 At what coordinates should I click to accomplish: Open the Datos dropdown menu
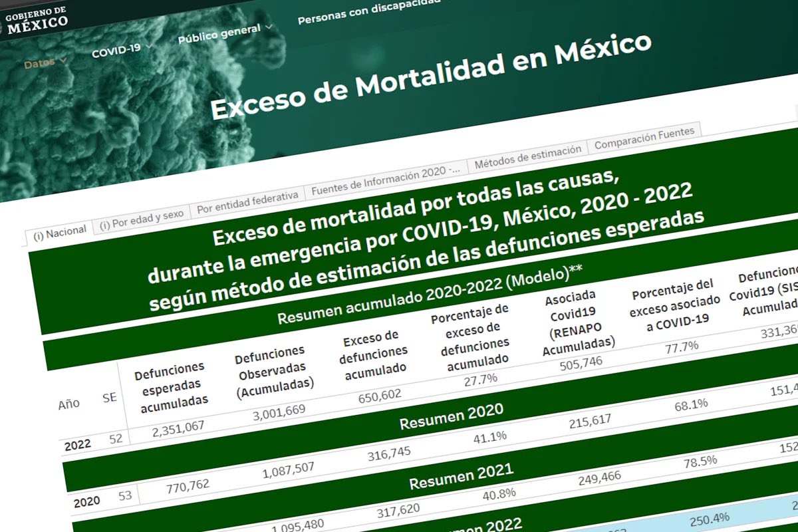tap(46, 63)
